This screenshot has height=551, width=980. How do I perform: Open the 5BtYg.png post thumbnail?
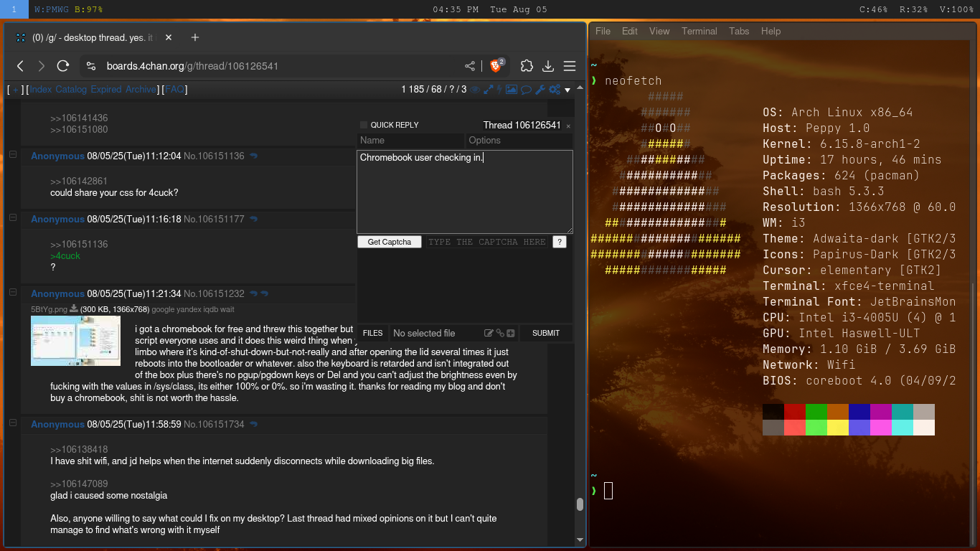(75, 341)
